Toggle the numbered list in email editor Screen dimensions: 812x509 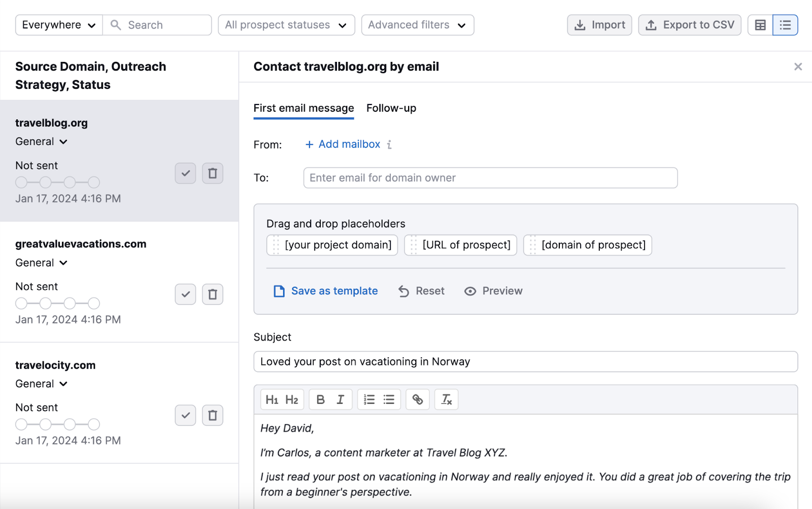pyautogui.click(x=369, y=399)
